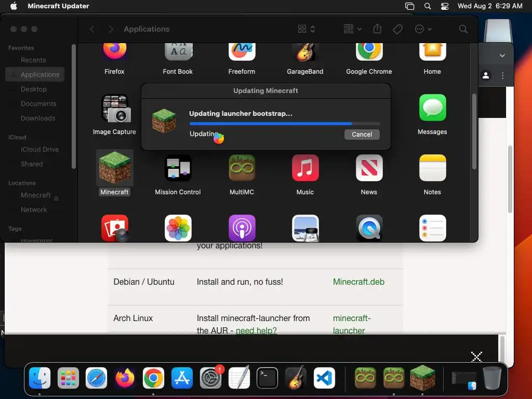Open QuickTime Player icon
This screenshot has height=399, width=532.
coord(369,228)
